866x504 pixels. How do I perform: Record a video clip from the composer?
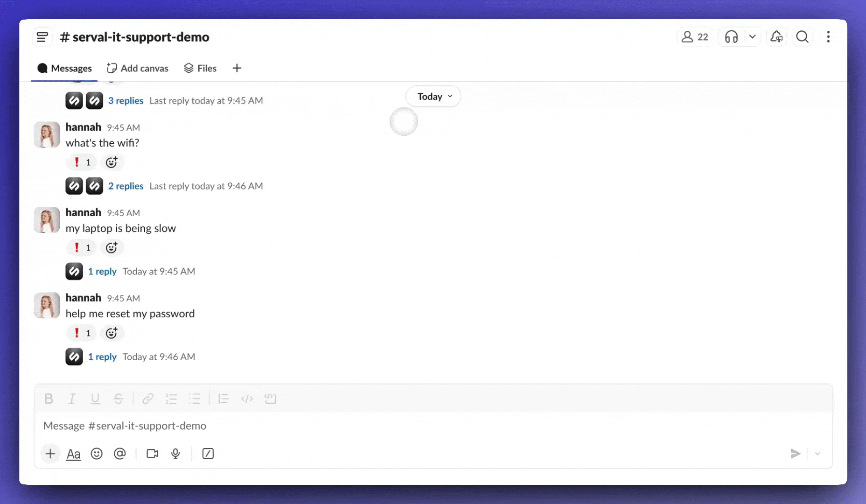[x=152, y=453]
